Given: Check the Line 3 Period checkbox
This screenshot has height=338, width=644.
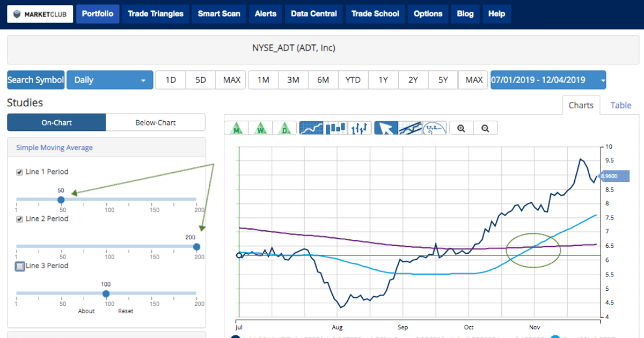Looking at the screenshot, I should (20, 266).
